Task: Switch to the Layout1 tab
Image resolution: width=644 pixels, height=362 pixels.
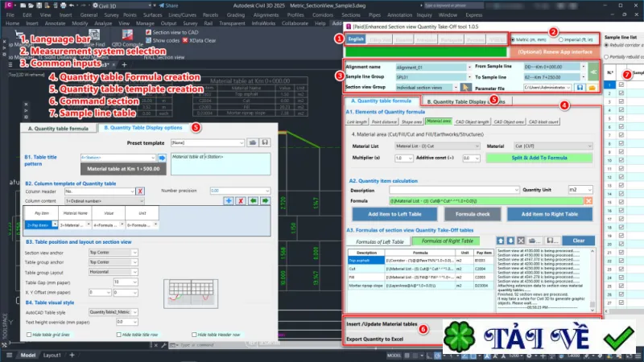Action: [x=52, y=355]
